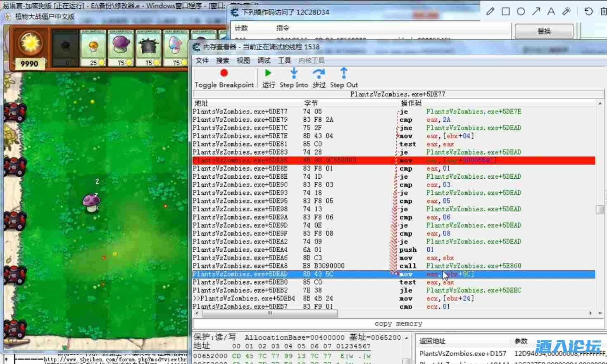Screen dimensions: 607x364
Task: Select the pencil annotation tool
Action: (x=490, y=12)
